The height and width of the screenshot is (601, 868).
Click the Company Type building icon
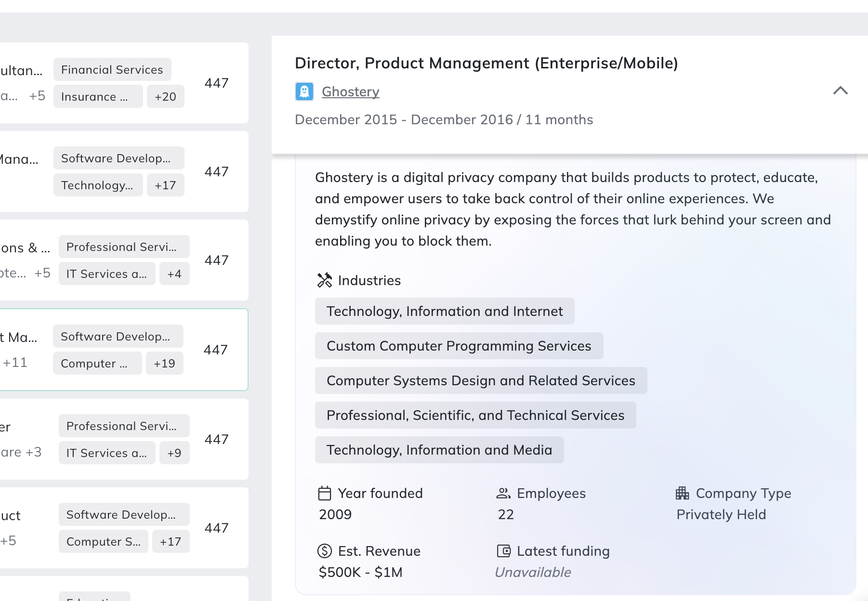pos(683,493)
